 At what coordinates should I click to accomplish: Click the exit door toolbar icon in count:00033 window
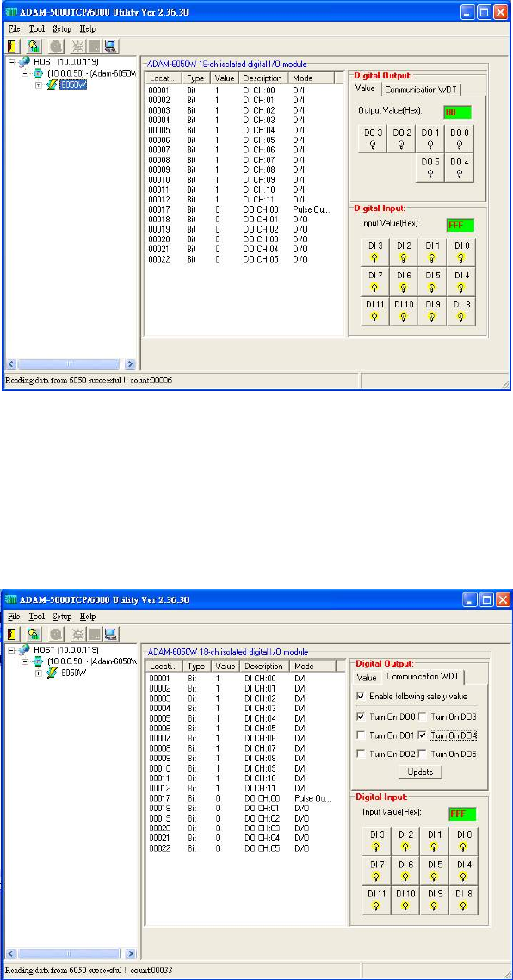click(x=13, y=634)
